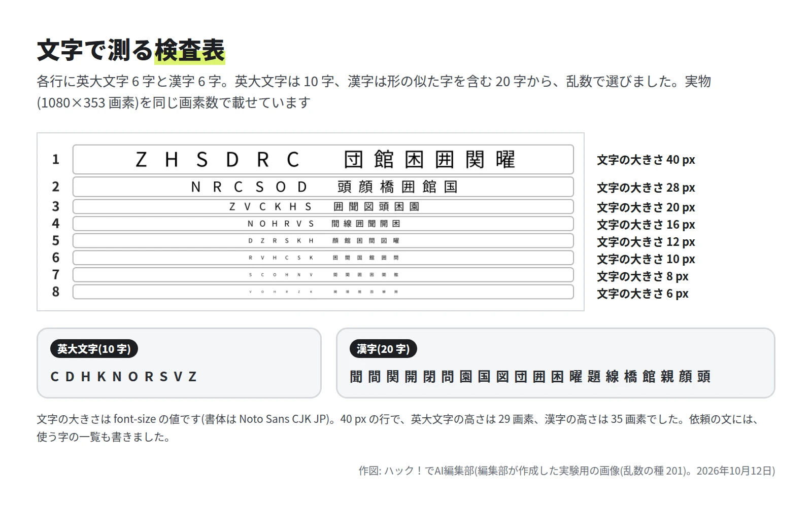This screenshot has width=812, height=506.
Task: Select the letters "Z H S D R C"
Action: [217, 160]
